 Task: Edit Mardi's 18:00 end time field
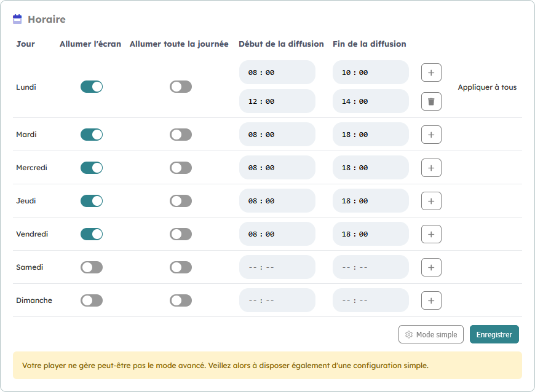[370, 135]
